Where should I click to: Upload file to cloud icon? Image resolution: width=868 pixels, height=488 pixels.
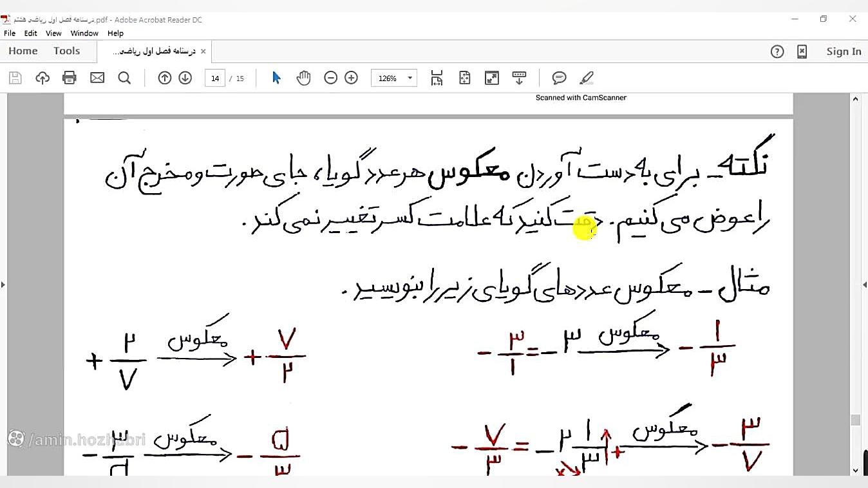42,78
